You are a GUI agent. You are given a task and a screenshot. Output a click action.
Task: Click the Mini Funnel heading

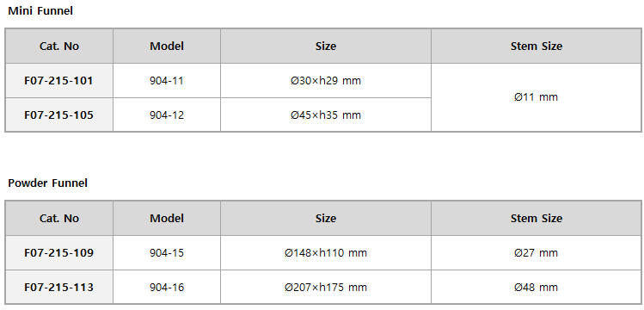pos(40,11)
